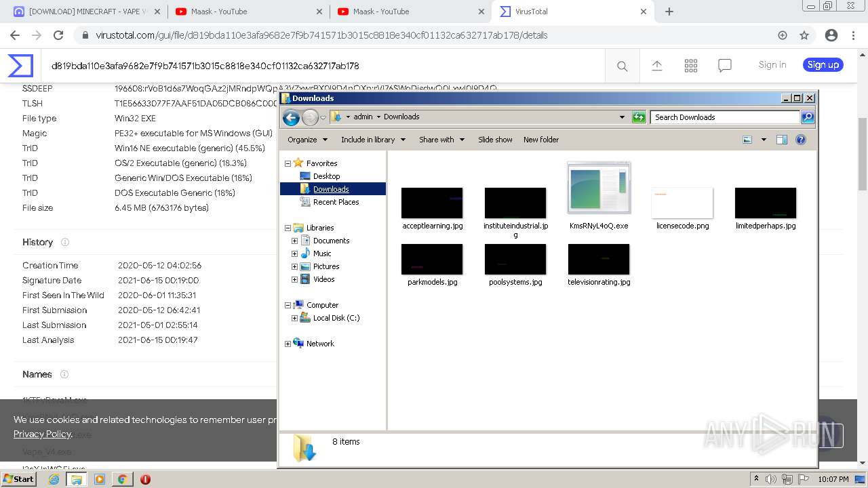Click the VirusTotal comment bubble icon

725,66
